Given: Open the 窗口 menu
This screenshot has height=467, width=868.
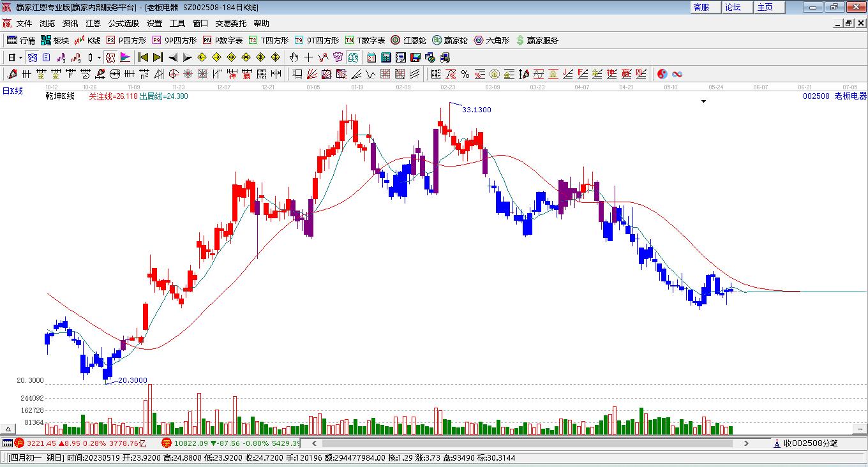Looking at the screenshot, I should pos(200,24).
